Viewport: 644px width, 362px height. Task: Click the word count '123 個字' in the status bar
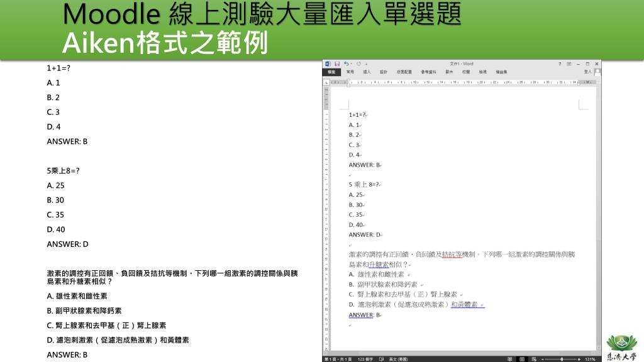365,359
